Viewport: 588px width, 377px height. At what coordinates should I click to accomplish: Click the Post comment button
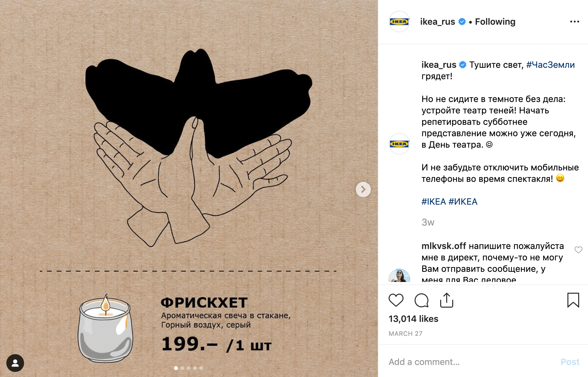[x=570, y=362]
